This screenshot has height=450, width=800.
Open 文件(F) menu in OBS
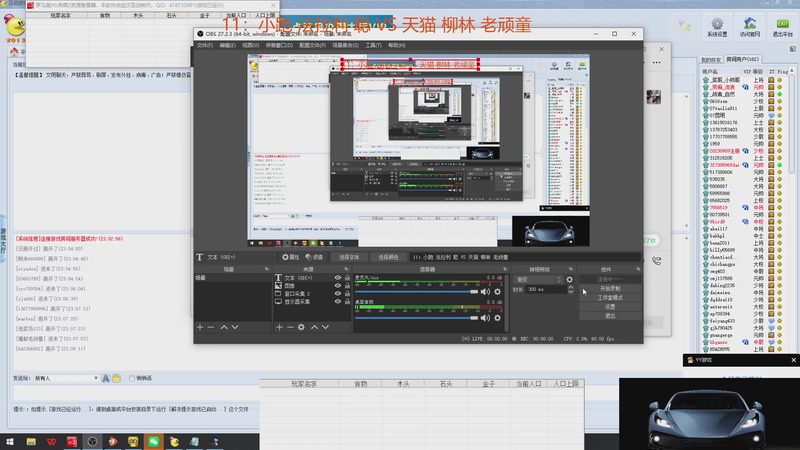point(205,45)
